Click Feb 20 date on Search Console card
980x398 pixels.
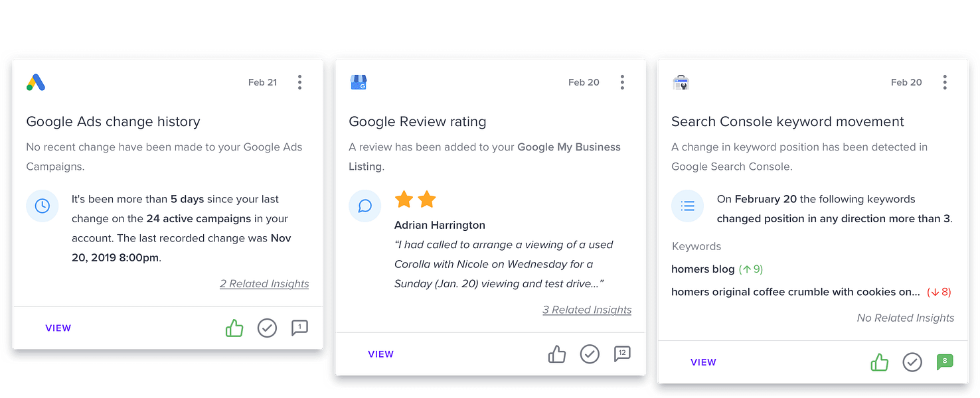pos(907,82)
